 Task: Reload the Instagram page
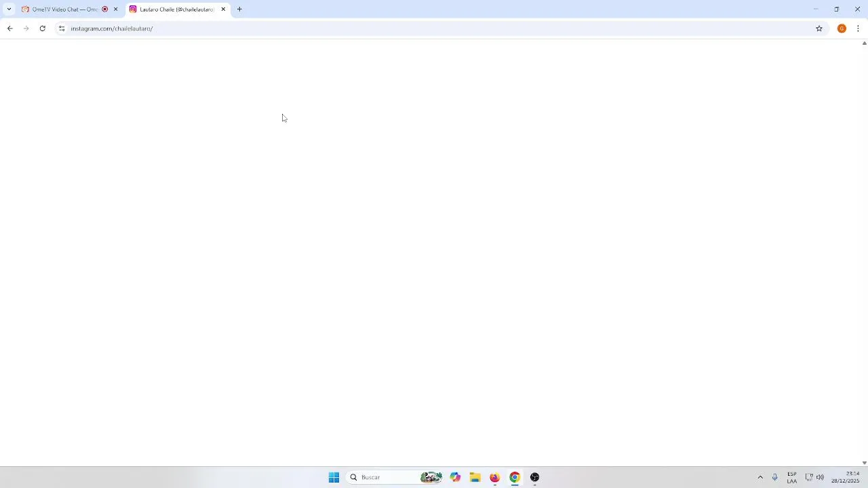click(x=42, y=28)
